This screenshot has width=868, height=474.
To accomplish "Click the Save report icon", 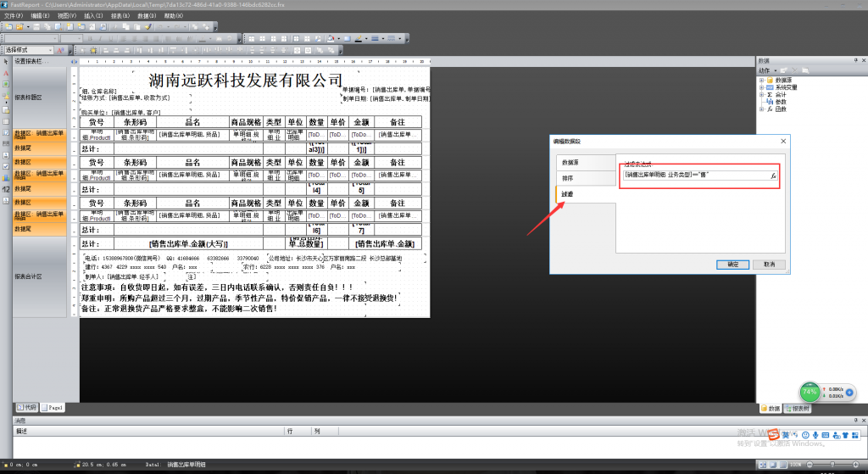I will [36, 26].
